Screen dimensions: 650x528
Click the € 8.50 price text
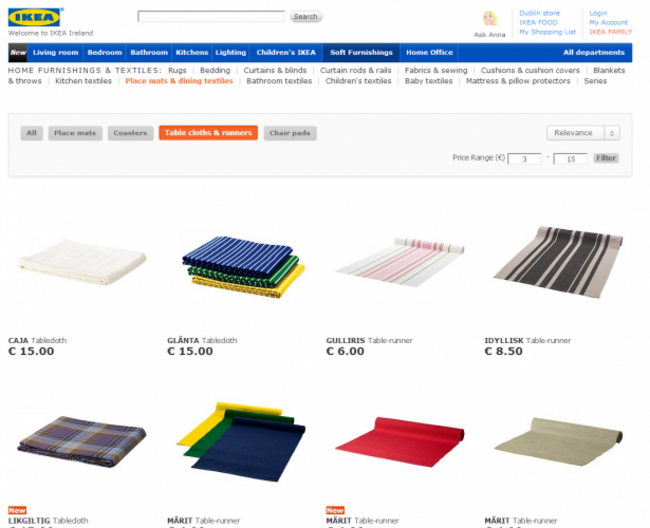504,351
